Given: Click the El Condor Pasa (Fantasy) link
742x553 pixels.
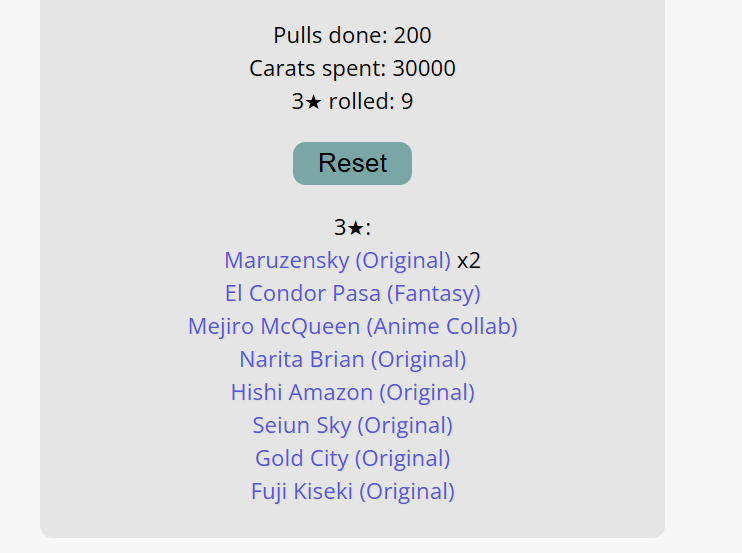Looking at the screenshot, I should pos(352,294).
